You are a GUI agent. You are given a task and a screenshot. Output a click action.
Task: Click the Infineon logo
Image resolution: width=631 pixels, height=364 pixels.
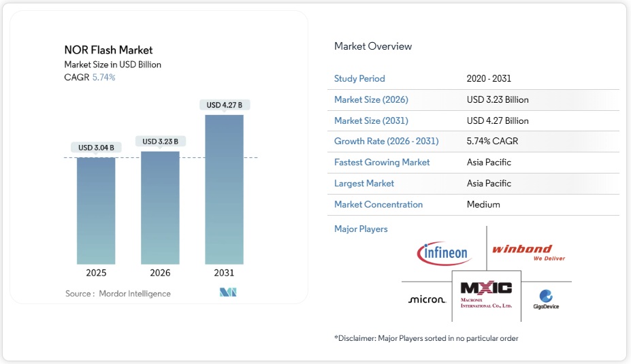pyautogui.click(x=443, y=253)
